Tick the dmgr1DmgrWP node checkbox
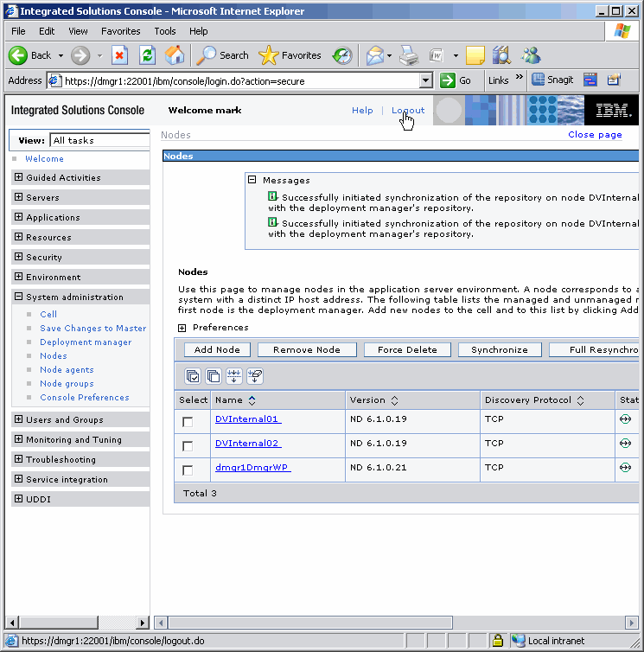 (x=188, y=470)
